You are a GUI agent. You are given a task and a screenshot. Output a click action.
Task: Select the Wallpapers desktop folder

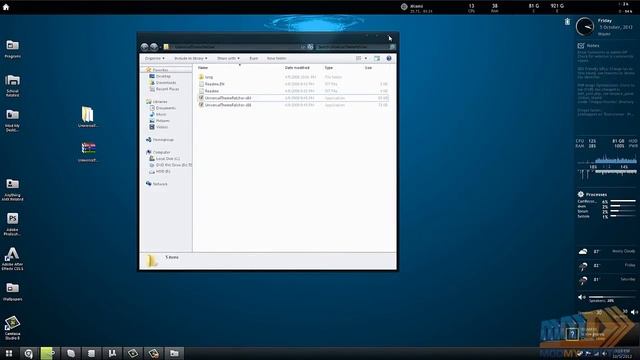pos(13,291)
